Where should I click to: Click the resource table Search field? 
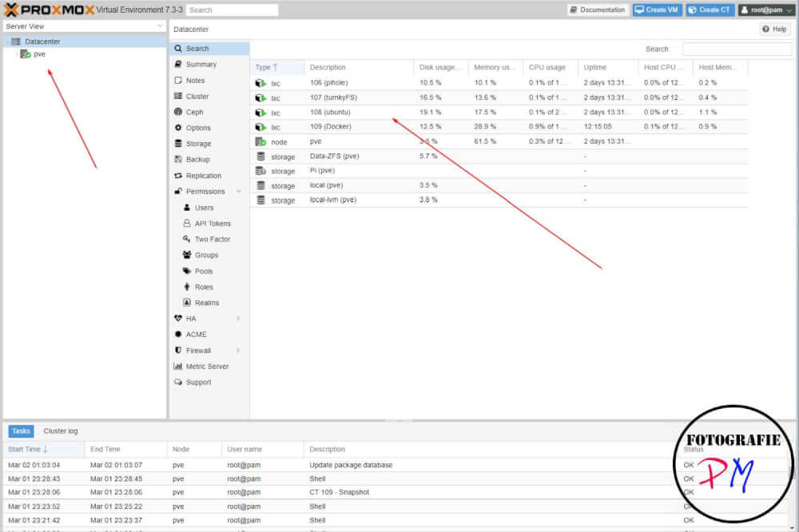[737, 49]
